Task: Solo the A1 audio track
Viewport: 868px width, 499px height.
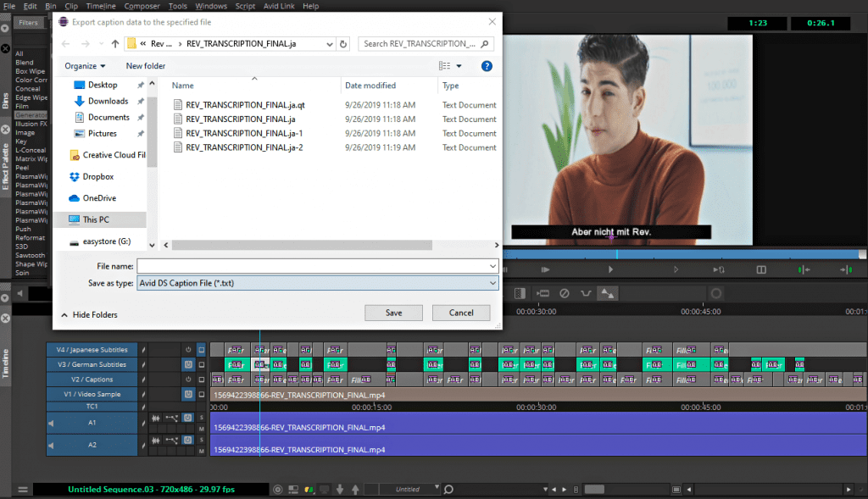Action: (x=202, y=418)
